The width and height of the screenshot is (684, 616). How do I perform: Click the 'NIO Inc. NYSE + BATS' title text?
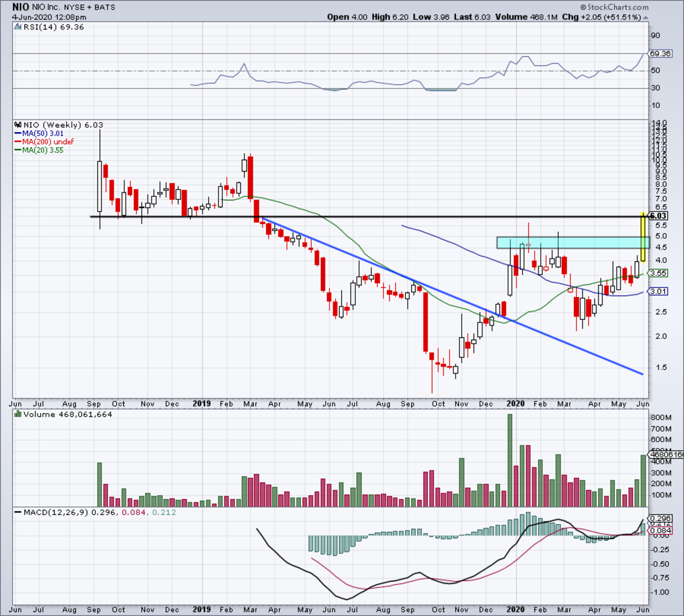[x=74, y=7]
